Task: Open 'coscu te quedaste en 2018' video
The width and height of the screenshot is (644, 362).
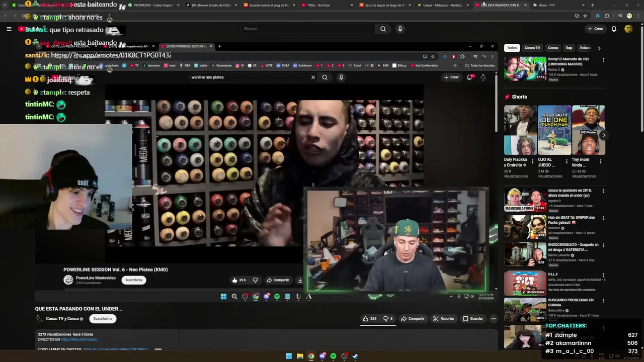Action: 525,200
